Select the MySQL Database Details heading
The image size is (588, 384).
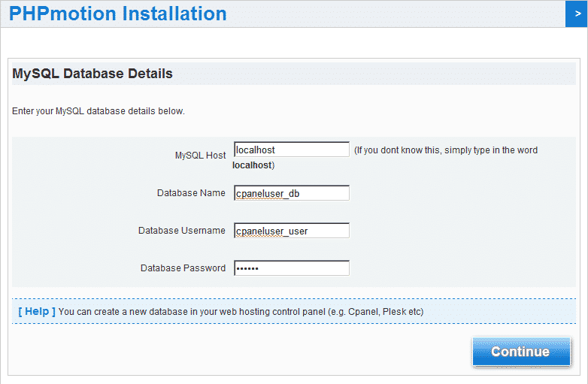tap(92, 74)
